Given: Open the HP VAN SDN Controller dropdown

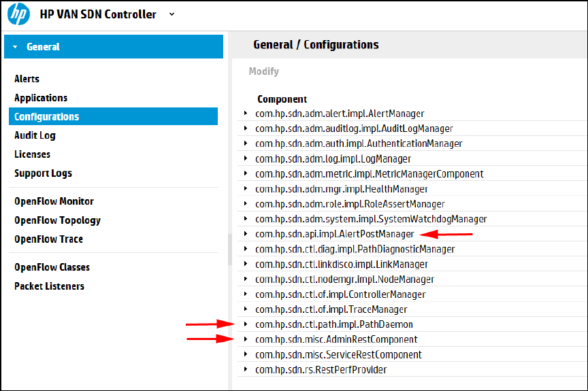Looking at the screenshot, I should 171,14.
